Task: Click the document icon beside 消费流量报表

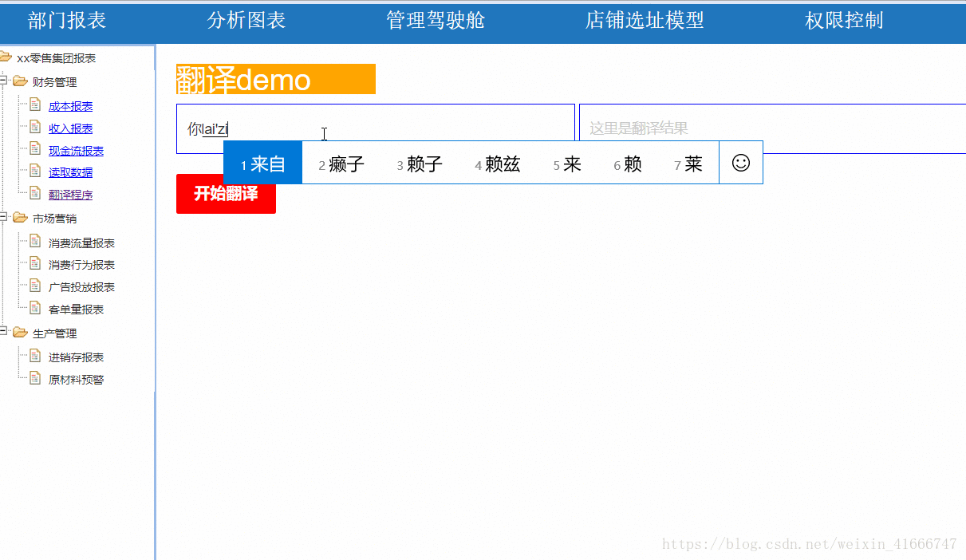Action: pyautogui.click(x=36, y=241)
